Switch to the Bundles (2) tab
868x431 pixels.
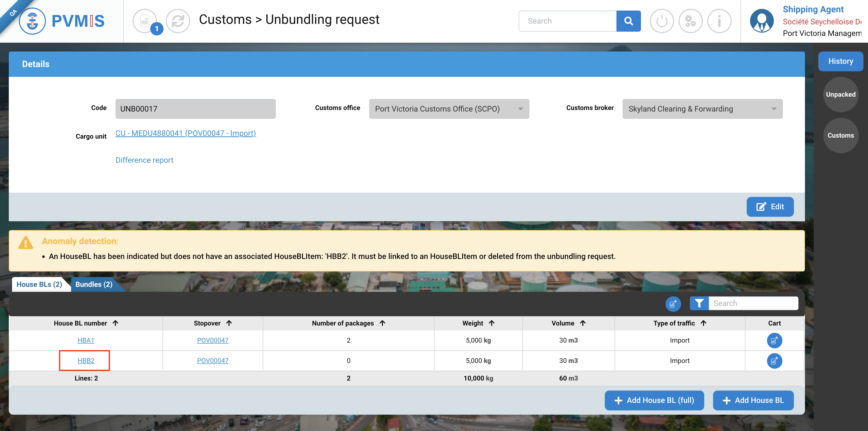[94, 284]
